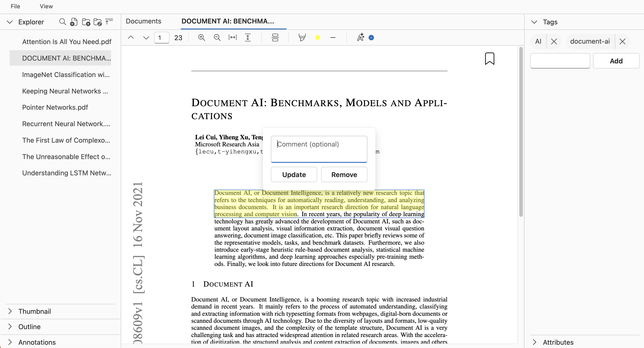Zoom out of the document
Image resolution: width=644 pixels, height=348 pixels.
(217, 38)
